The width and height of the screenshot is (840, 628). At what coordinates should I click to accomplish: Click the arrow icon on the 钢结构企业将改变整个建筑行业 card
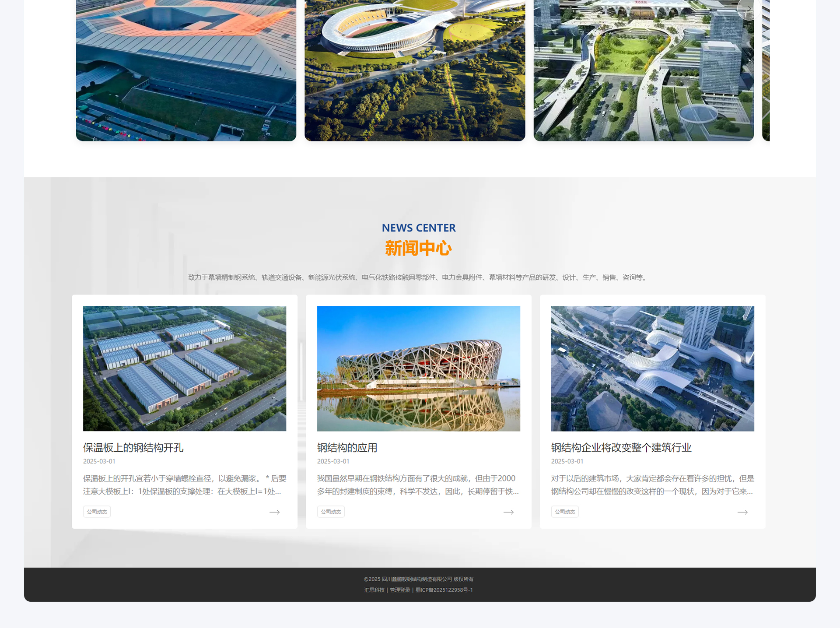coord(742,512)
